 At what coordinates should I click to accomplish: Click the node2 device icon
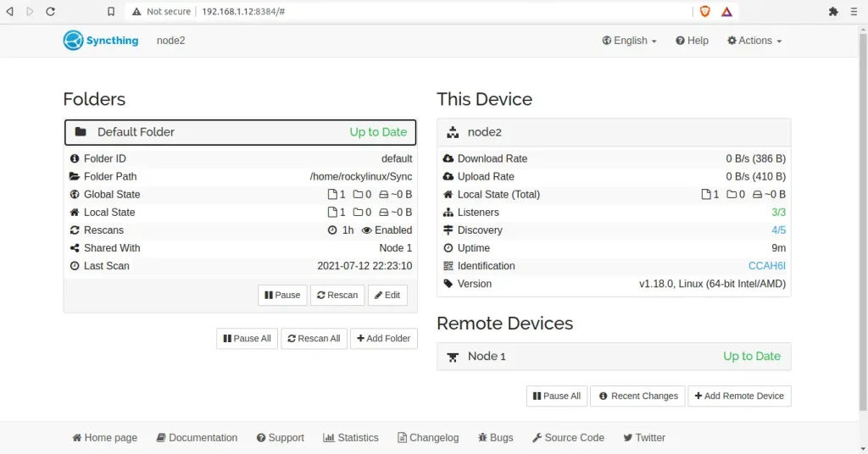tap(453, 132)
